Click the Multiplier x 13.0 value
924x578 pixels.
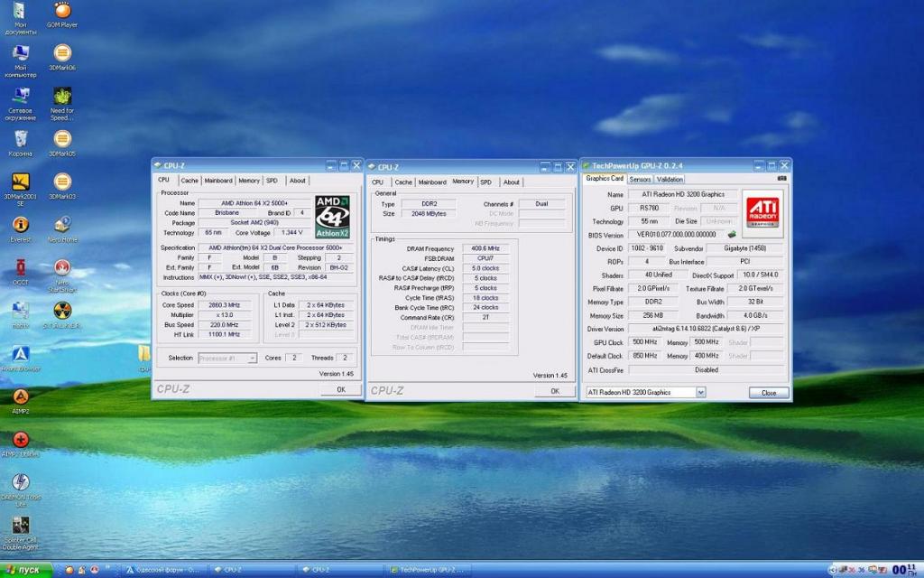click(224, 315)
